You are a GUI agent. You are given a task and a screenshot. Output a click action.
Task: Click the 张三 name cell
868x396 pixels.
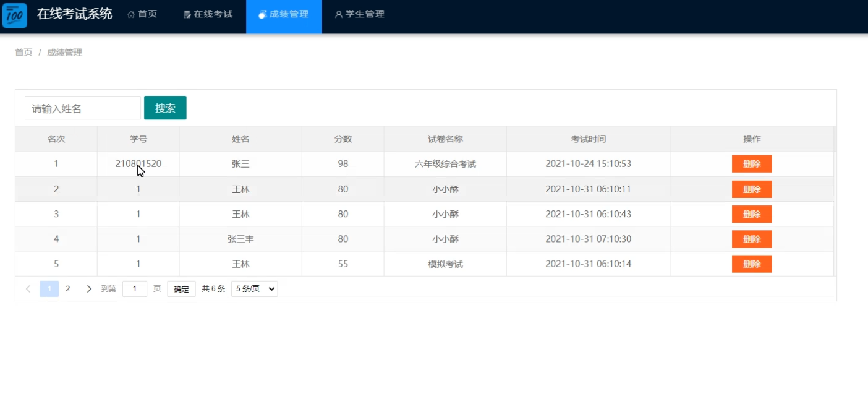point(240,164)
